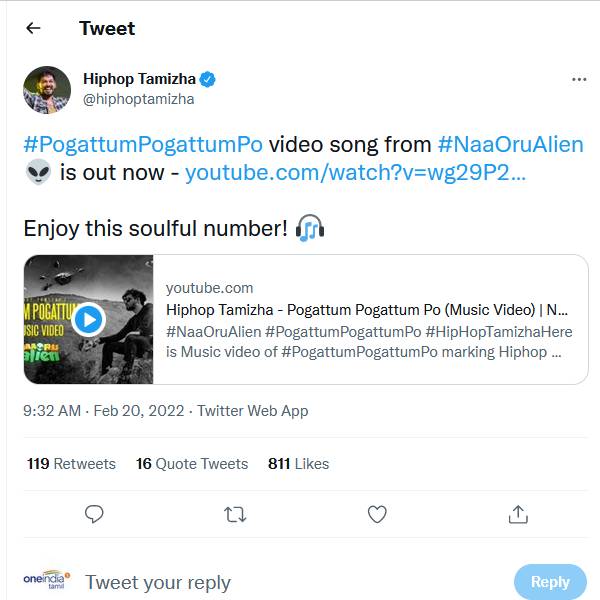Viewport: 600px width, 600px height.
Task: View the 119 Retweets list
Action: click(x=71, y=464)
